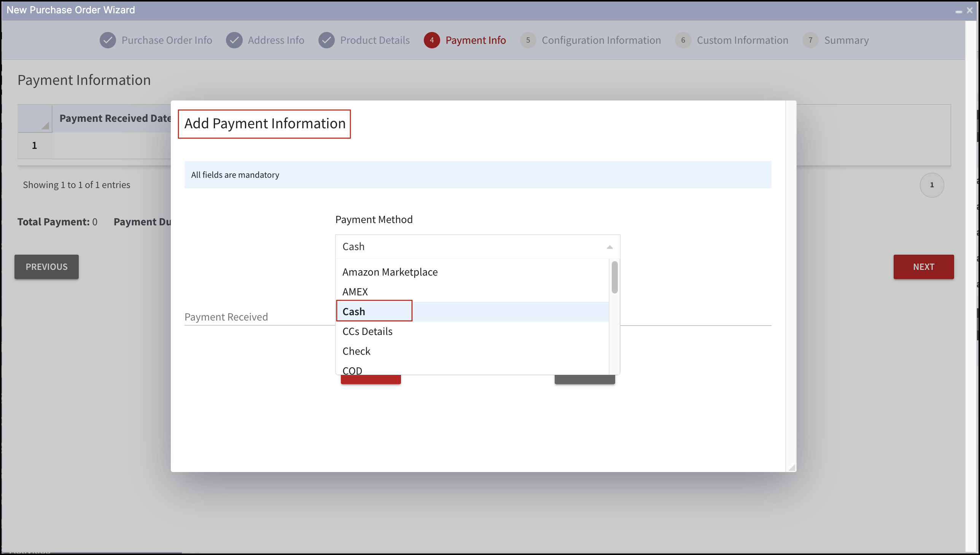Image resolution: width=980 pixels, height=555 pixels.
Task: Collapse the Payment Method dropdown arrow
Action: 609,247
